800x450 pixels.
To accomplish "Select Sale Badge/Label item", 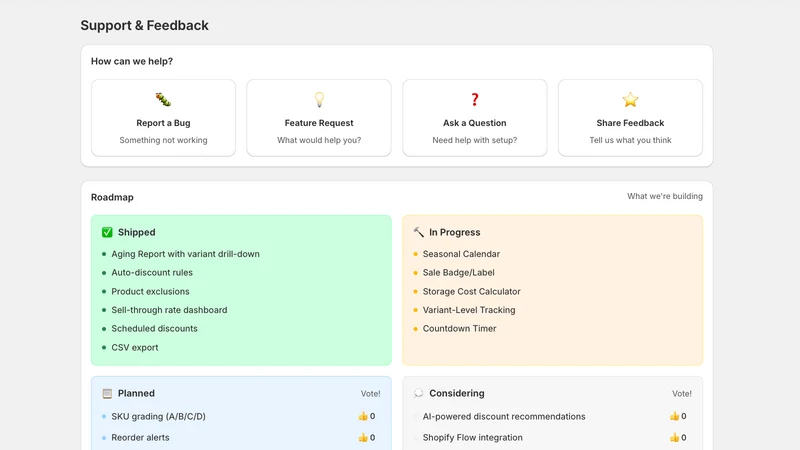I will point(458,272).
